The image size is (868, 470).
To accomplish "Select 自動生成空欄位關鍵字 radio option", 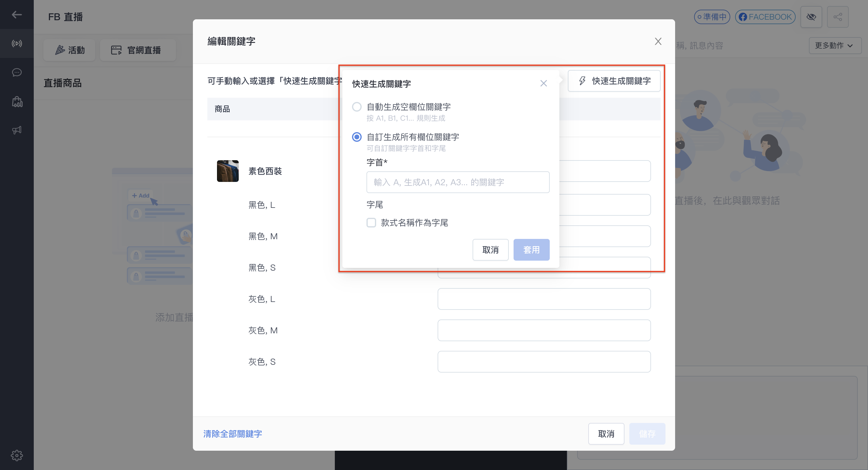I will coord(357,107).
